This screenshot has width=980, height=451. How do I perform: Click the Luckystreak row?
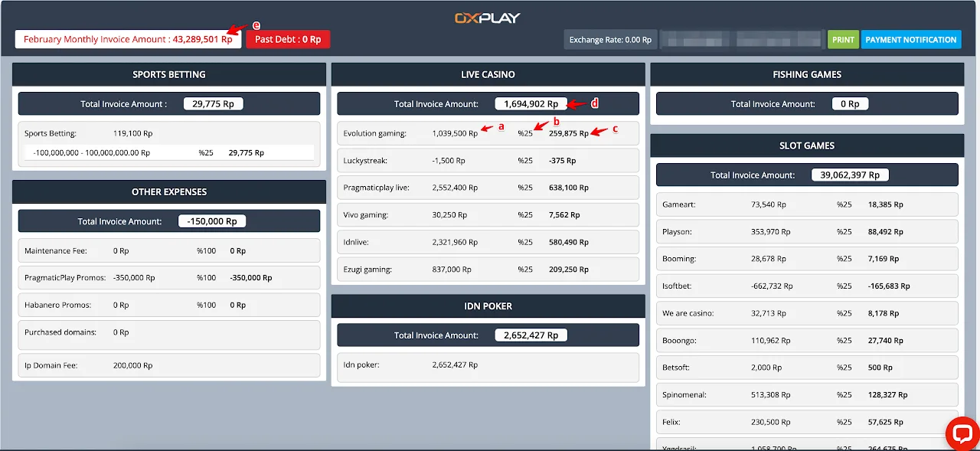[488, 161]
